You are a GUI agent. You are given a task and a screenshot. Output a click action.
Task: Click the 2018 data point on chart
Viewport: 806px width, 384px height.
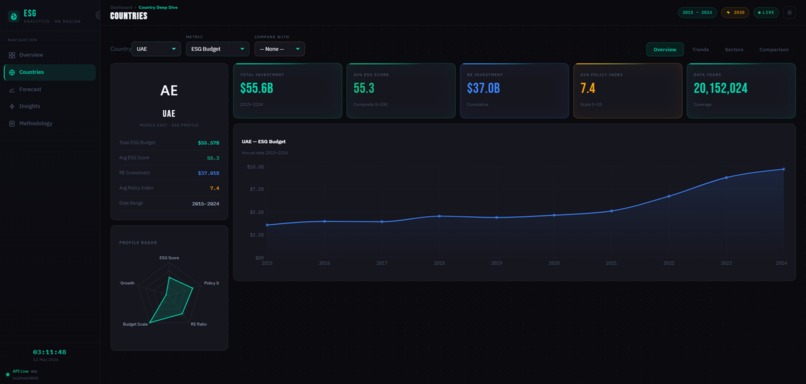coord(439,216)
